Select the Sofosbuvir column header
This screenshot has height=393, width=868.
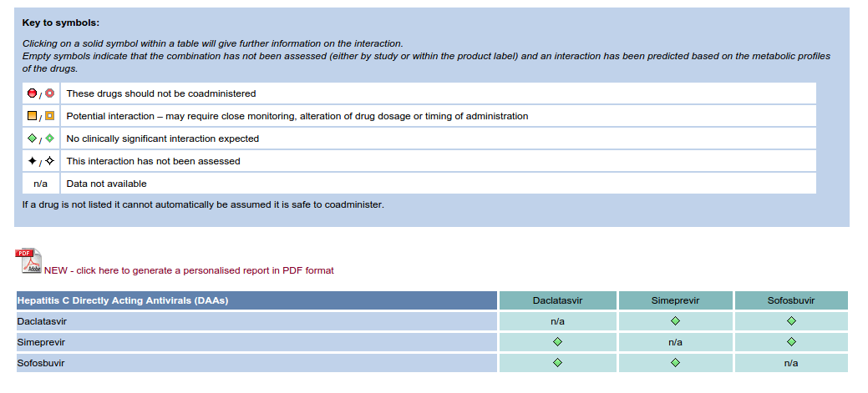[x=791, y=300]
